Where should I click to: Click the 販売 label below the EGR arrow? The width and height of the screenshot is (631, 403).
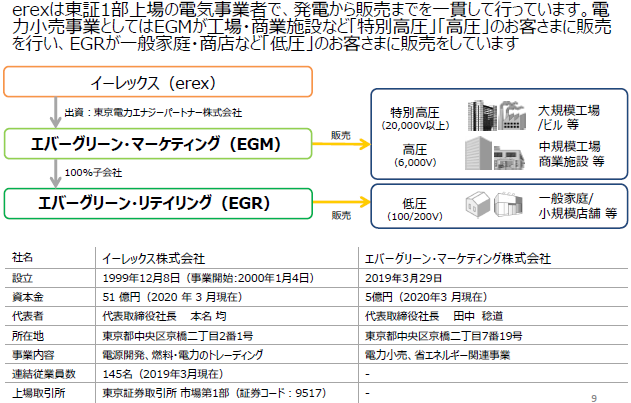[341, 215]
